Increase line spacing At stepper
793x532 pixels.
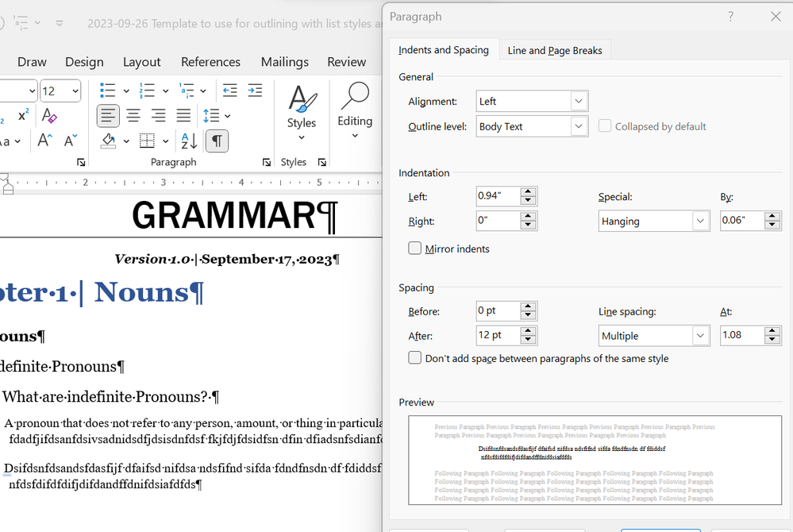click(772, 331)
